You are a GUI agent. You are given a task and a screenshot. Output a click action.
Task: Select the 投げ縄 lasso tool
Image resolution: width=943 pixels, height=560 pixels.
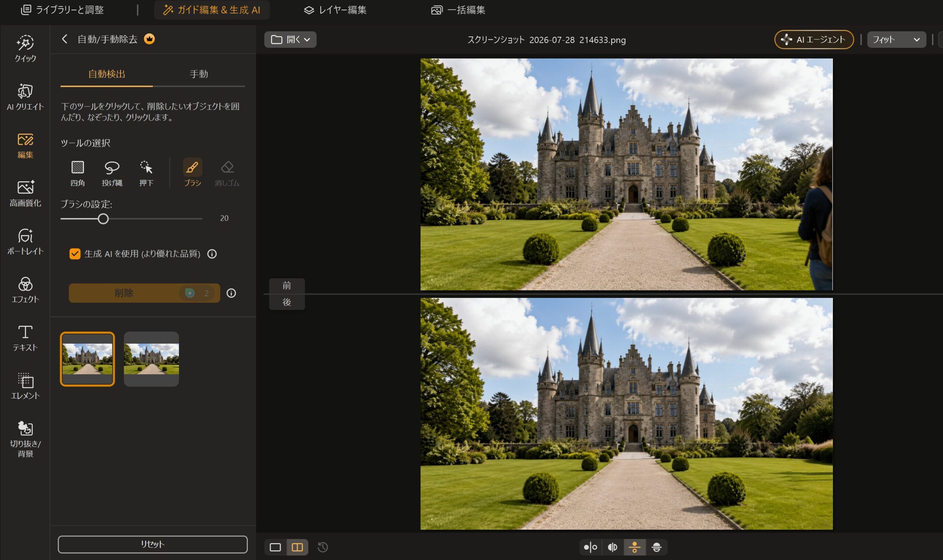click(x=112, y=173)
